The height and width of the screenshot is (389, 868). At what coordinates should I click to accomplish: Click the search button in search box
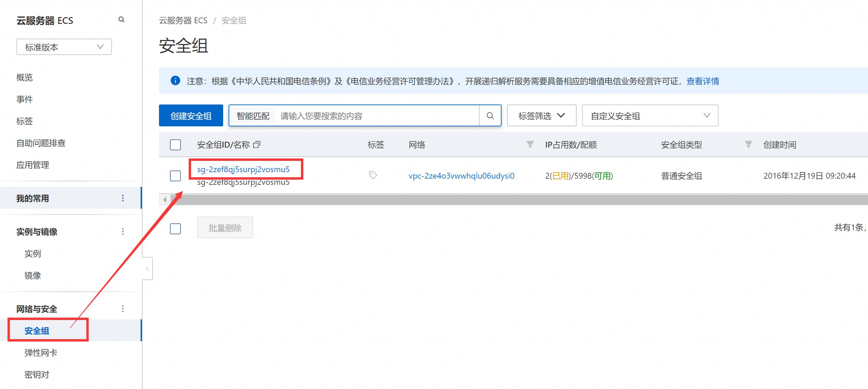(490, 116)
